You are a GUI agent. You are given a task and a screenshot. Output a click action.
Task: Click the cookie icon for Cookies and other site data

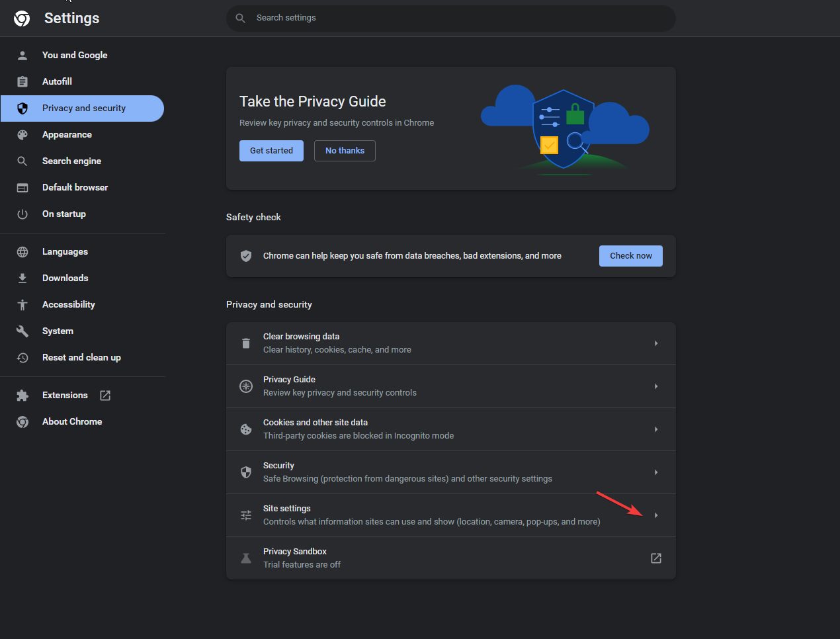[246, 429]
